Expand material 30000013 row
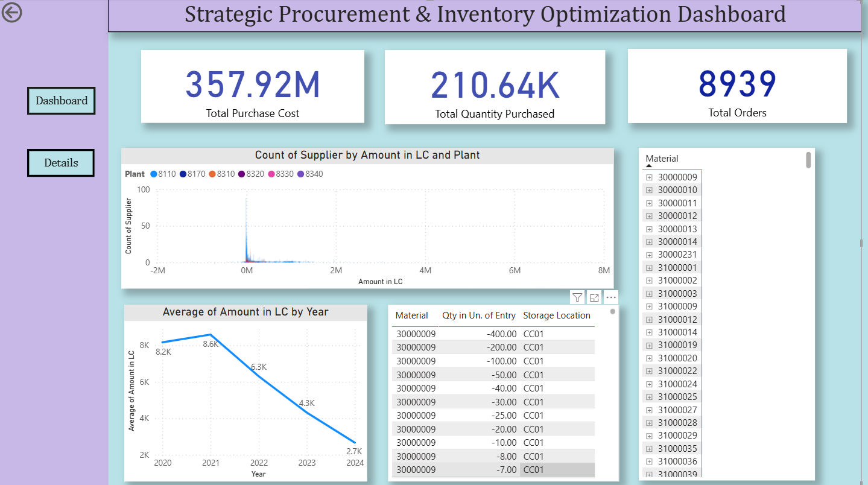Viewport: 868px width, 485px height. point(650,229)
